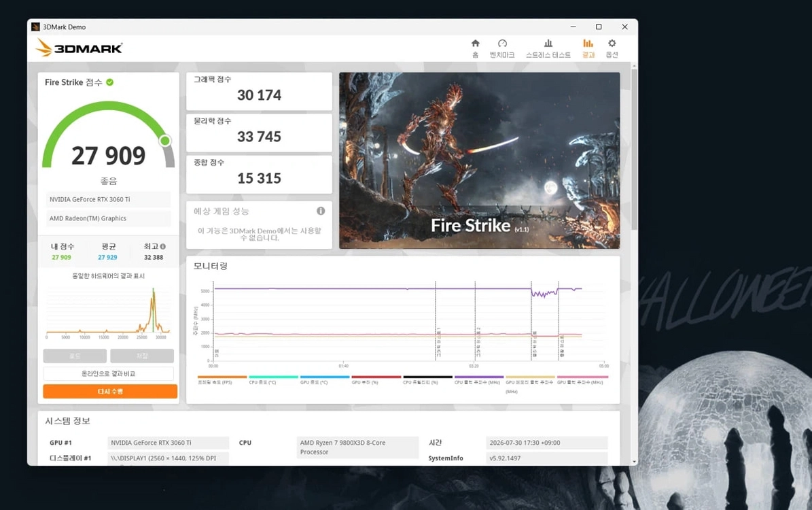Click the 3DMark logo
Image resolution: width=812 pixels, height=510 pixels.
coord(80,48)
